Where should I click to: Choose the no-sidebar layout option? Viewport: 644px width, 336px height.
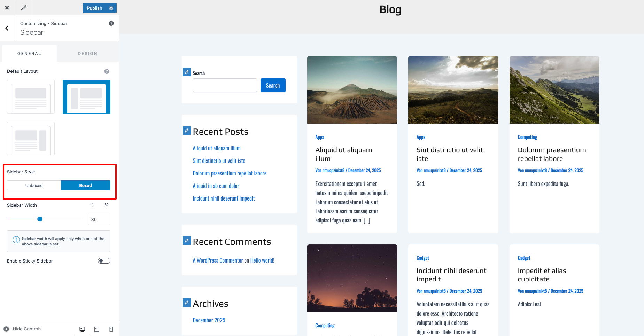[31, 96]
